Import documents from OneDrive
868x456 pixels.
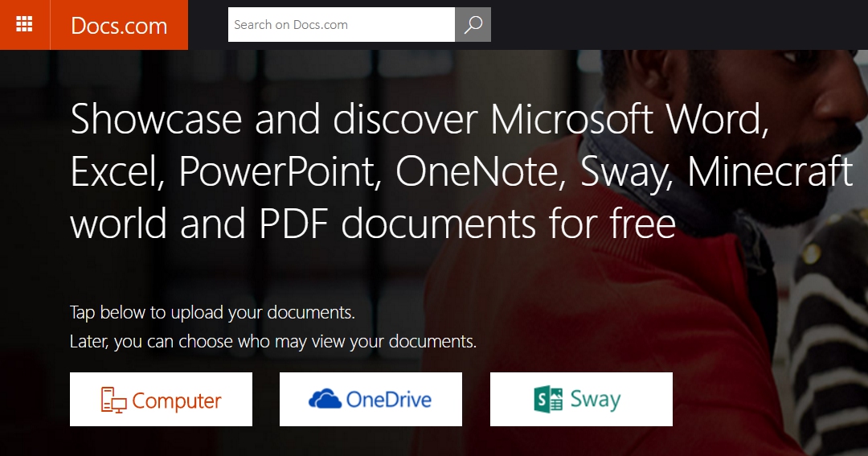(x=371, y=400)
